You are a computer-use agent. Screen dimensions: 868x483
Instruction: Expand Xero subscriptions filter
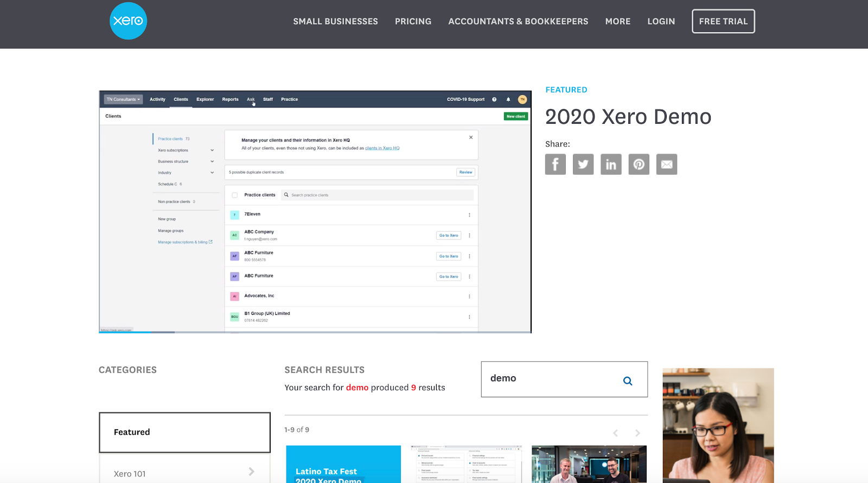(x=212, y=150)
